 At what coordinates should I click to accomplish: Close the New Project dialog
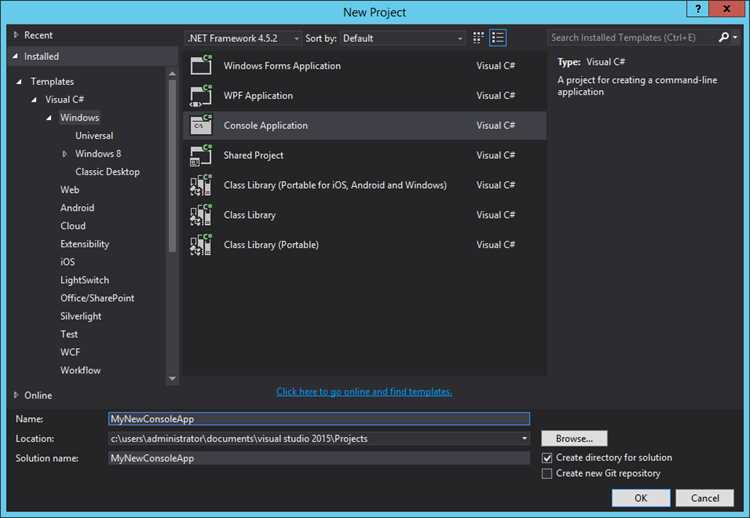point(727,9)
